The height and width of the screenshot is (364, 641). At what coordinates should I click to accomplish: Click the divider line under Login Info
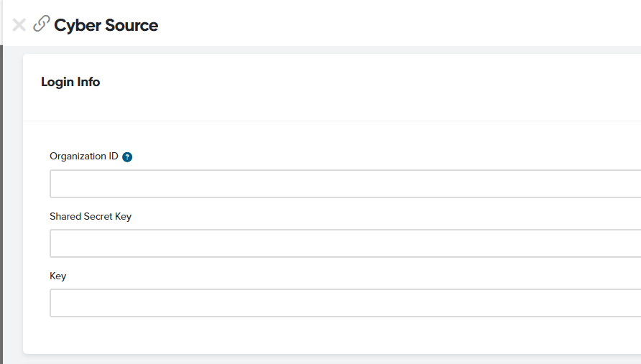tap(331, 121)
